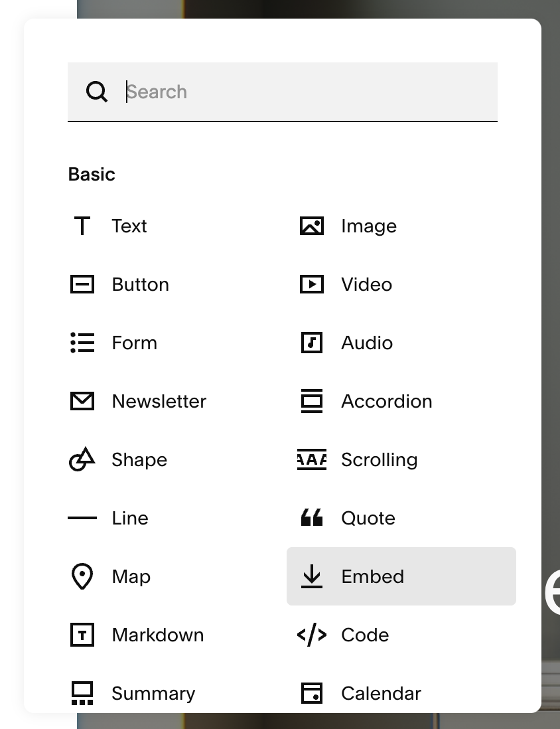Select the Shape block icon

82,460
